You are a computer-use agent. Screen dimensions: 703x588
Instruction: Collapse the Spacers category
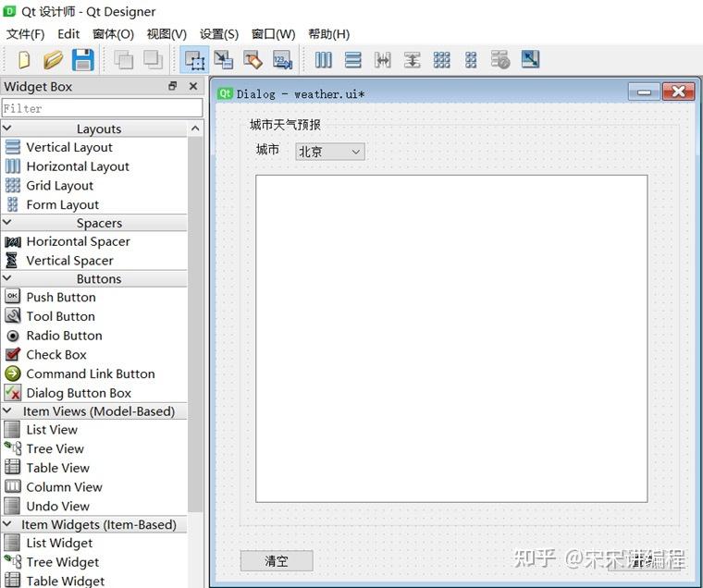[x=7, y=223]
